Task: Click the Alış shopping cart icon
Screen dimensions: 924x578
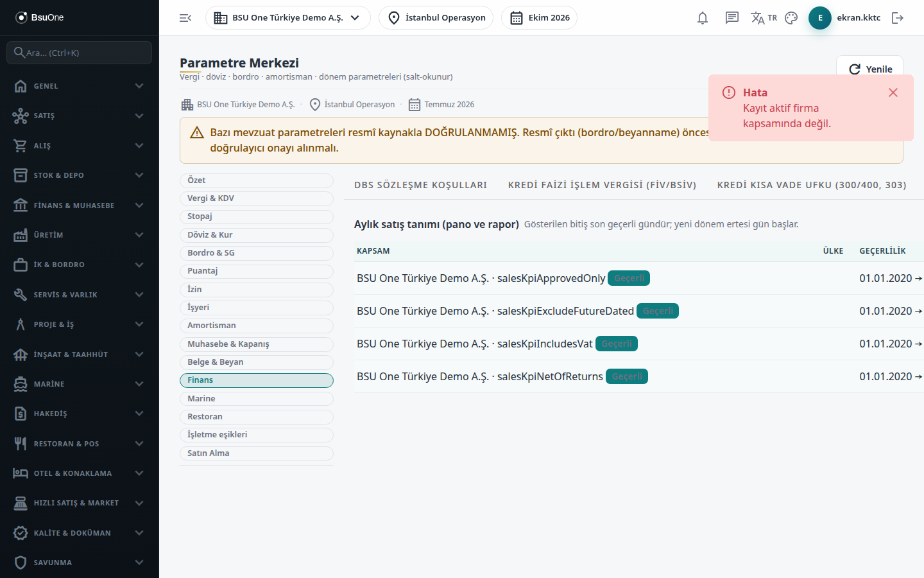Action: tap(21, 146)
